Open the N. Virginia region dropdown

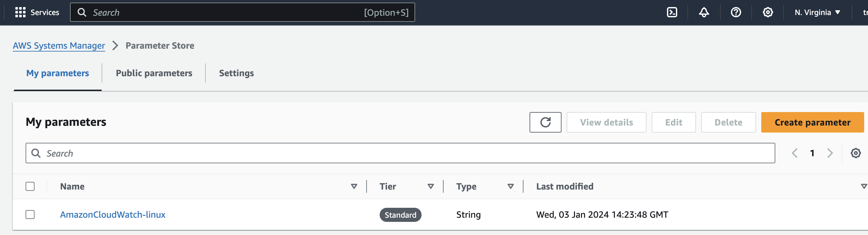tap(817, 12)
